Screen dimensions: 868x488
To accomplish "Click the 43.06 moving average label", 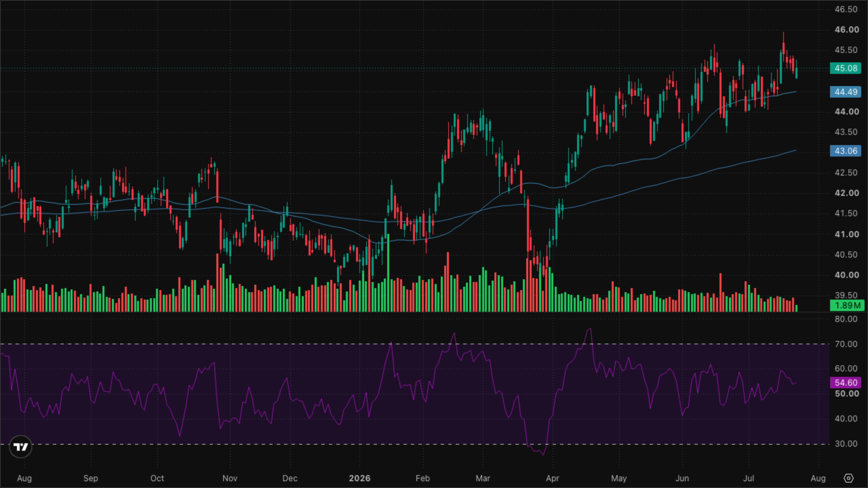I will 846,151.
